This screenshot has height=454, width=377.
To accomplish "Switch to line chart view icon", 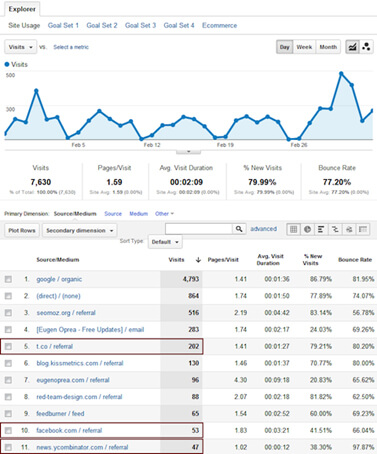I will pos(352,47).
